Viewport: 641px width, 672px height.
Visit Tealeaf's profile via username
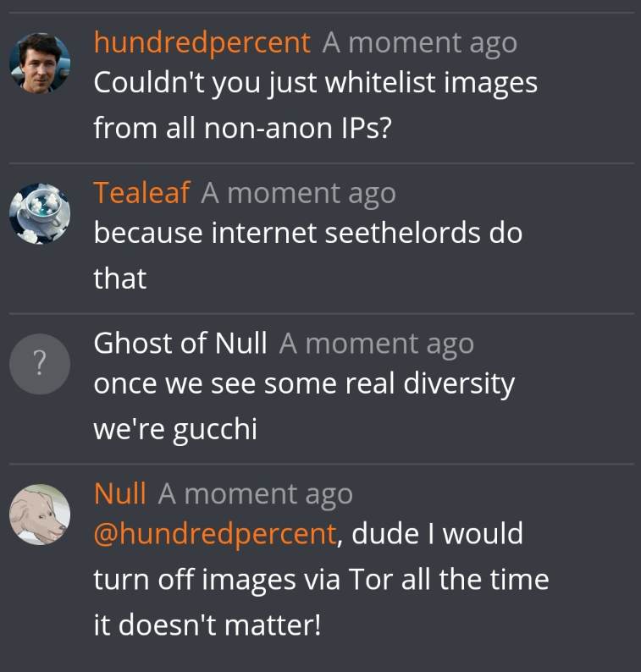141,193
